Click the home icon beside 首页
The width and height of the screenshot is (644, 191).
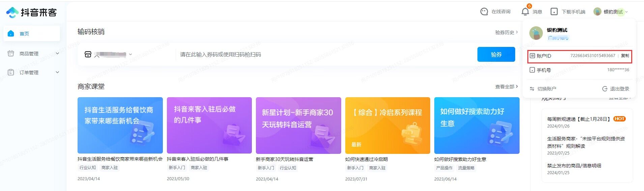click(11, 33)
